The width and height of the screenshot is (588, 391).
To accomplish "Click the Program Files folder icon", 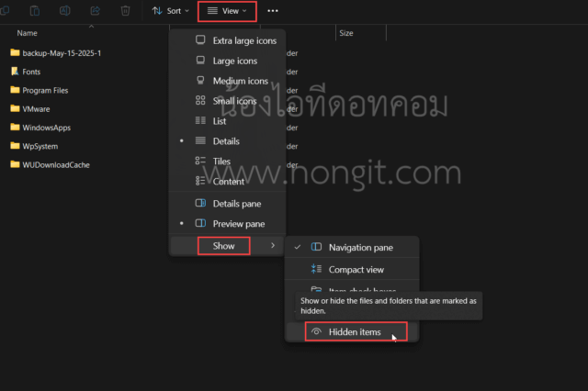I will (x=15, y=90).
